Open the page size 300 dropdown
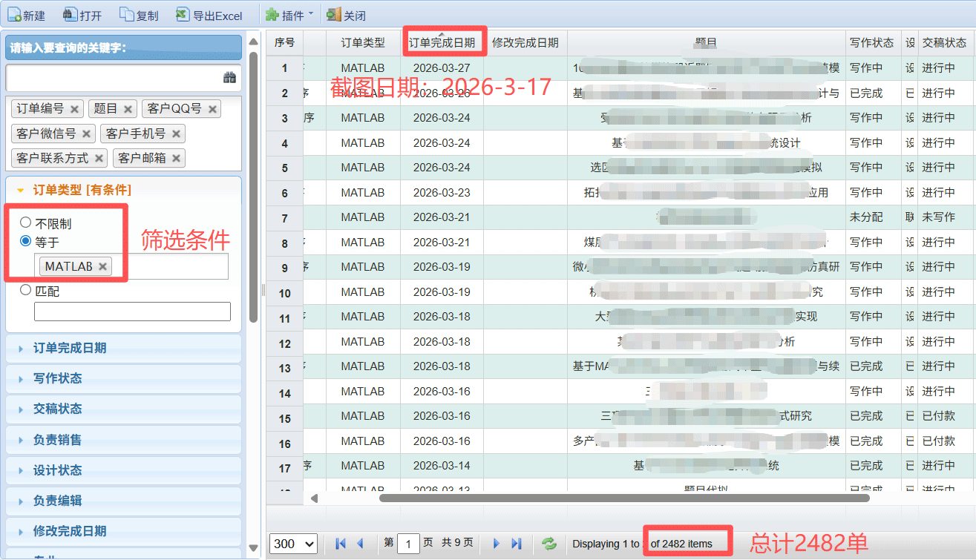This screenshot has height=560, width=976. [293, 544]
